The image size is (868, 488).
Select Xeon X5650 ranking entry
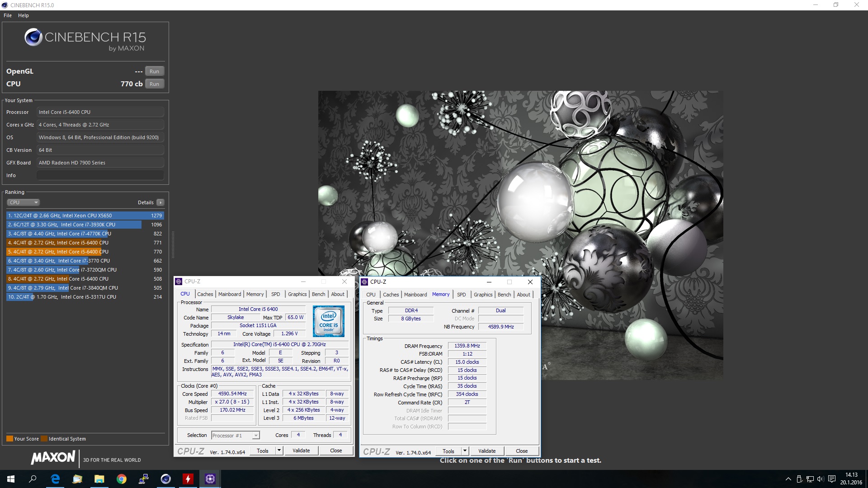coord(85,216)
